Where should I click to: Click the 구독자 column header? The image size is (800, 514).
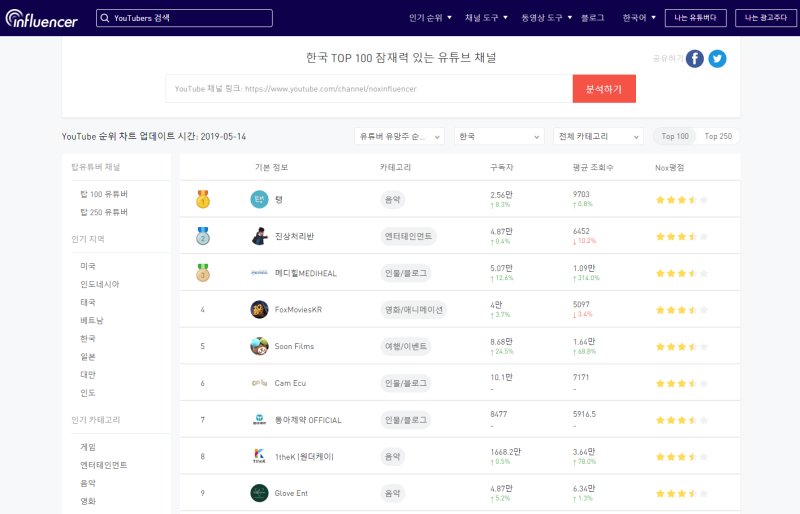(502, 167)
